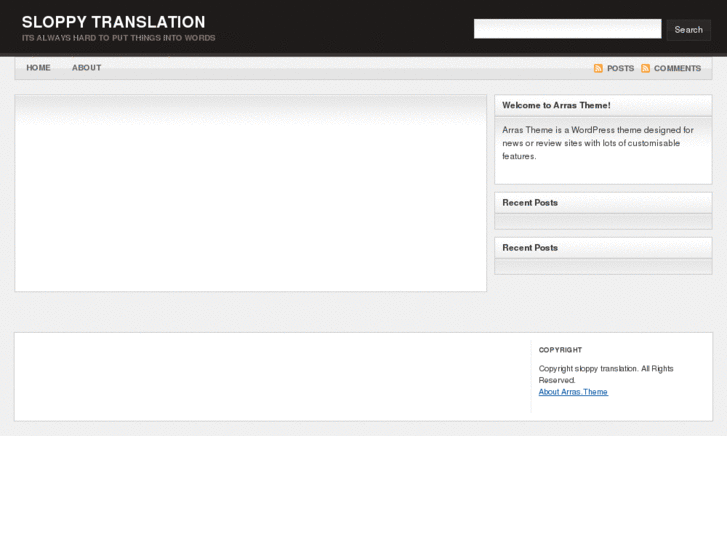
Task: Click the Sloppy Translation site title
Action: (x=113, y=22)
